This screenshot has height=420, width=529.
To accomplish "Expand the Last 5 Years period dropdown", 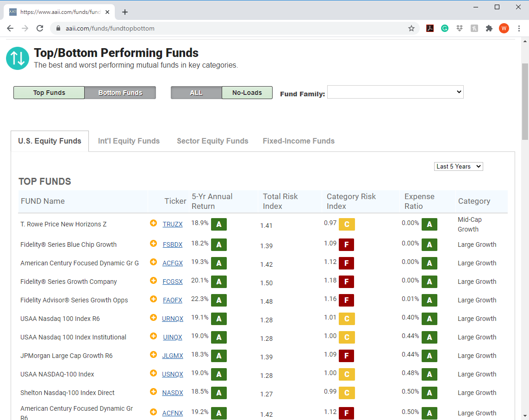I will (459, 166).
